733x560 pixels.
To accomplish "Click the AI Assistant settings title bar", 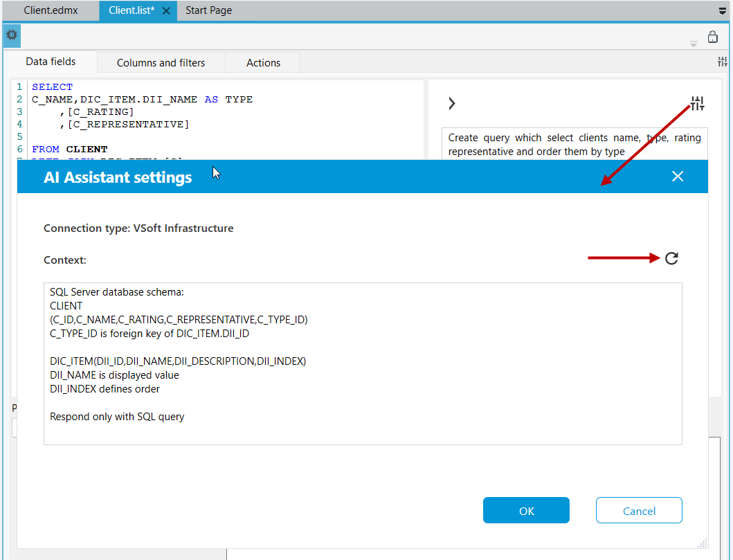I will (x=362, y=177).
